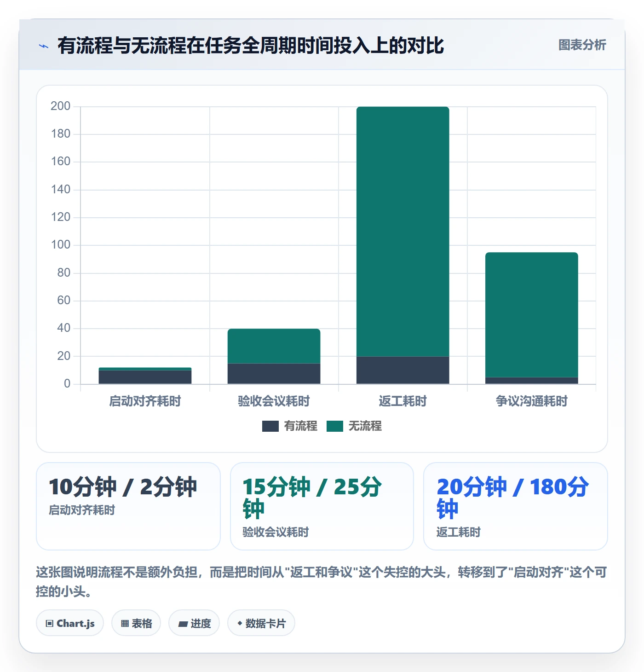The width and height of the screenshot is (644, 672).
Task: Click the 争议沟通耗时 x-axis label
Action: pos(532,401)
